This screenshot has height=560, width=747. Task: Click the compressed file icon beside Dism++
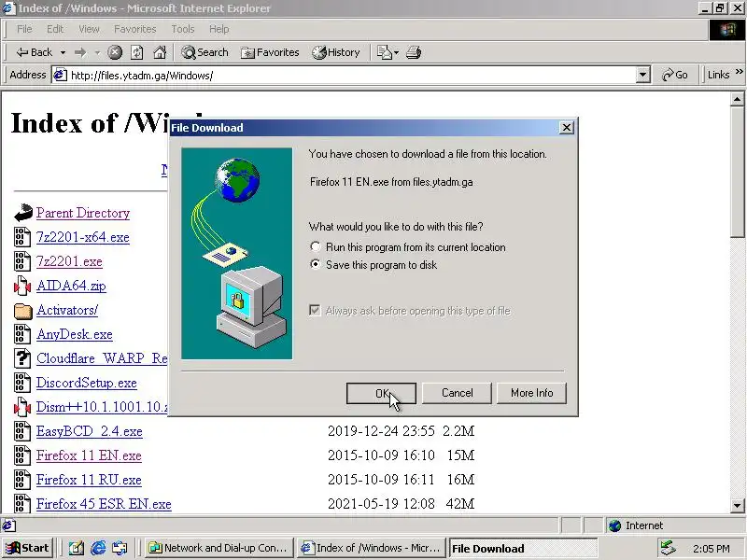pos(21,407)
